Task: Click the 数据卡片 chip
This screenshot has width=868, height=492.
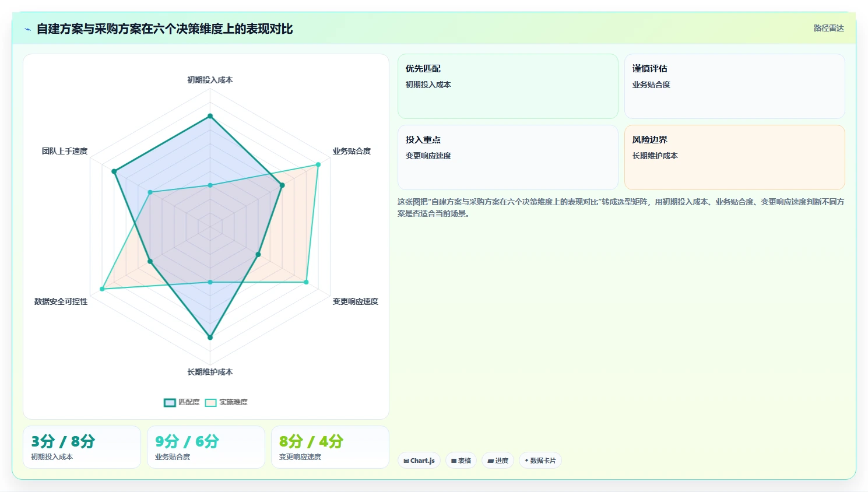Action: pyautogui.click(x=540, y=461)
